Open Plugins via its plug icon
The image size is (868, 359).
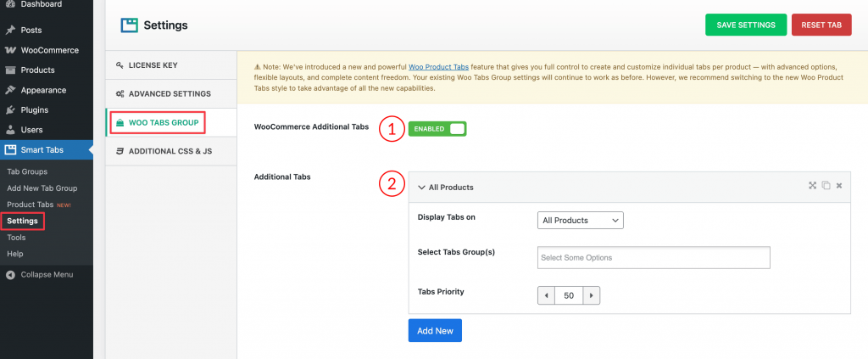coord(10,109)
